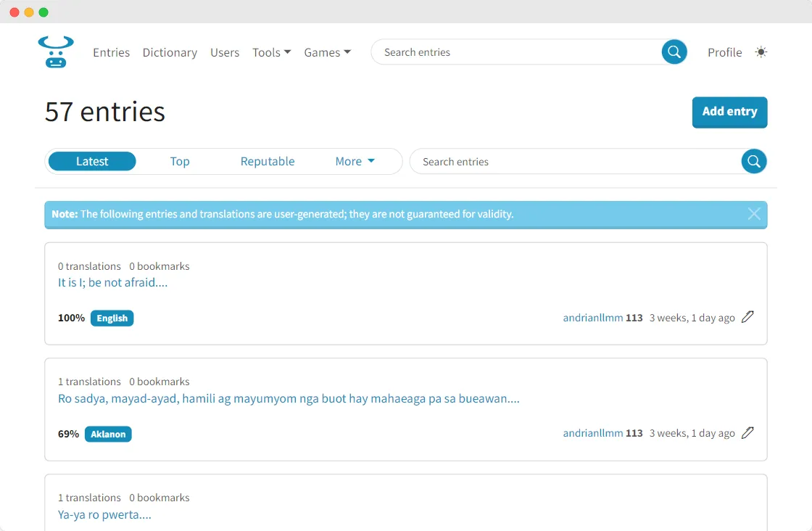Open the Users page

[x=225, y=52]
